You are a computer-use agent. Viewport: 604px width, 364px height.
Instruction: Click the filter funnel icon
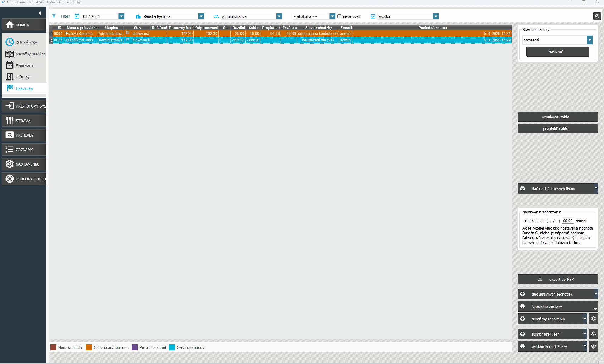54,16
